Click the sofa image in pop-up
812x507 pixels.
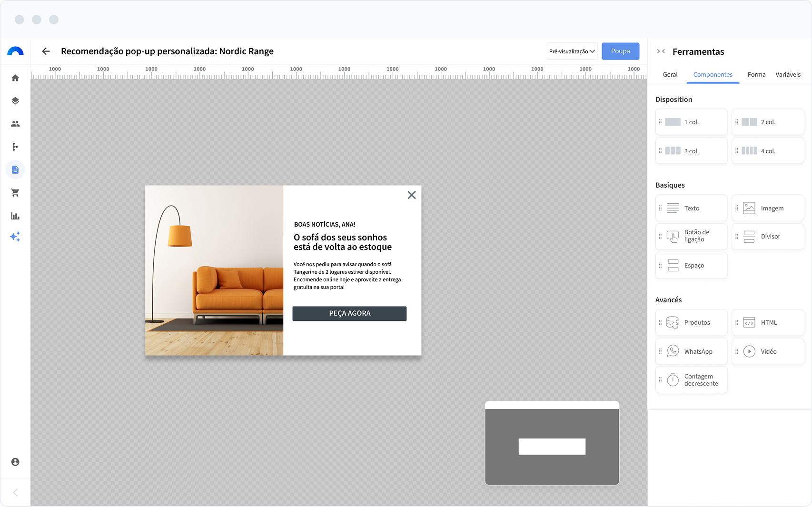click(x=214, y=270)
